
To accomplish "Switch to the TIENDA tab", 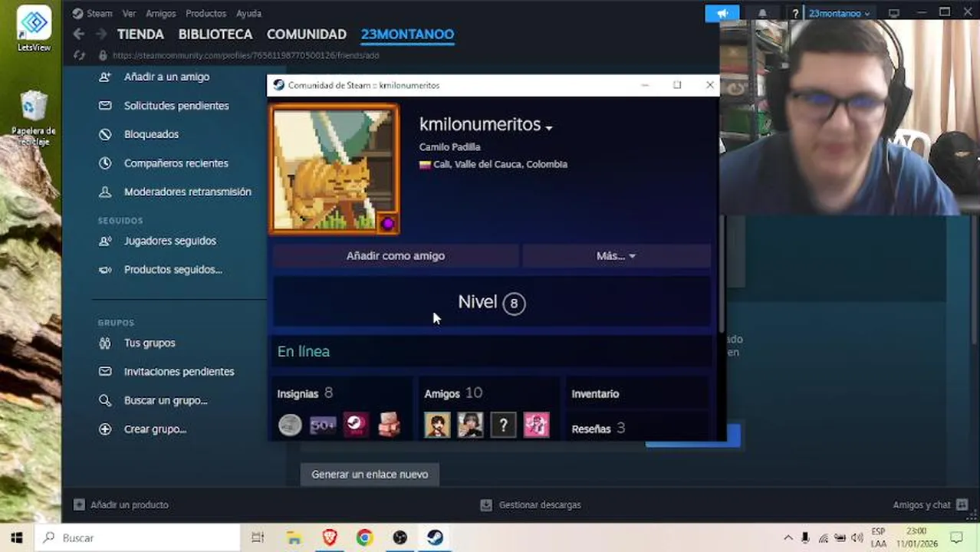I will [140, 34].
